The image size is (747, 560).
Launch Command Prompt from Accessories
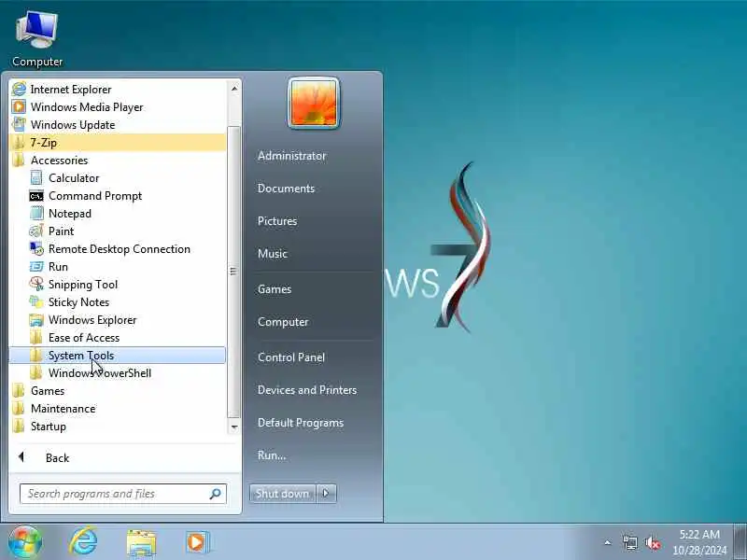(118, 196)
